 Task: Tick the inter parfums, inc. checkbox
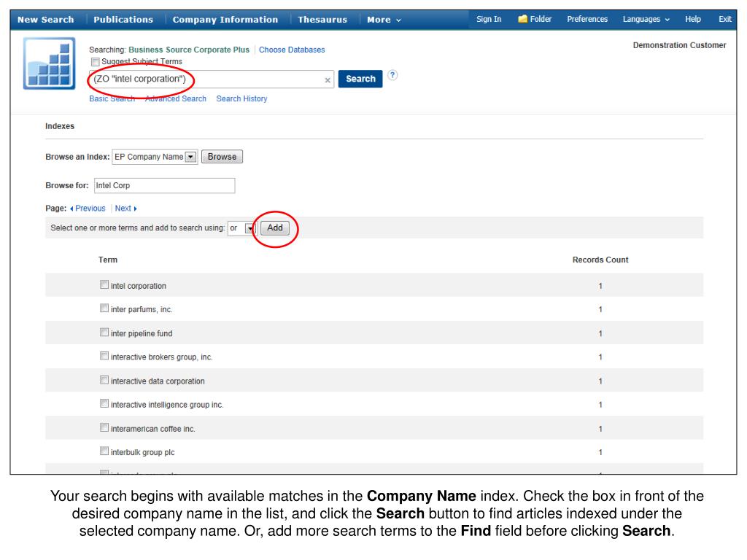pyautogui.click(x=104, y=309)
